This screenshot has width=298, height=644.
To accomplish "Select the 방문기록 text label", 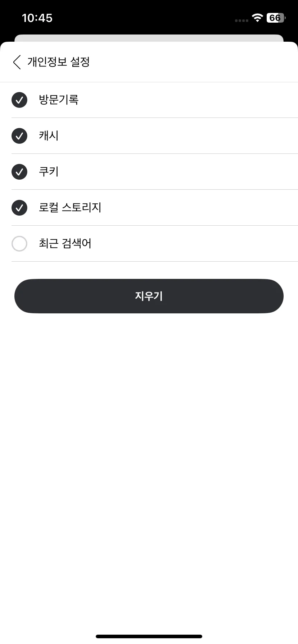I will point(59,100).
